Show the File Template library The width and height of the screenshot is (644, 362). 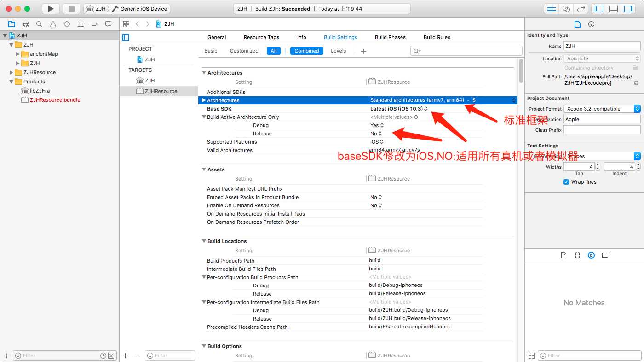pos(563,255)
